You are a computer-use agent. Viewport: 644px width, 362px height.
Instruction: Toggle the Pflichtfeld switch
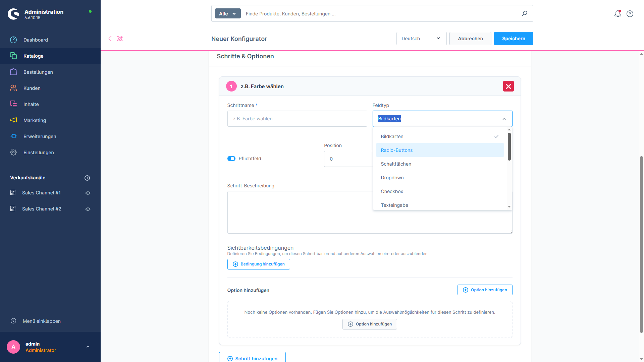pos(231,159)
